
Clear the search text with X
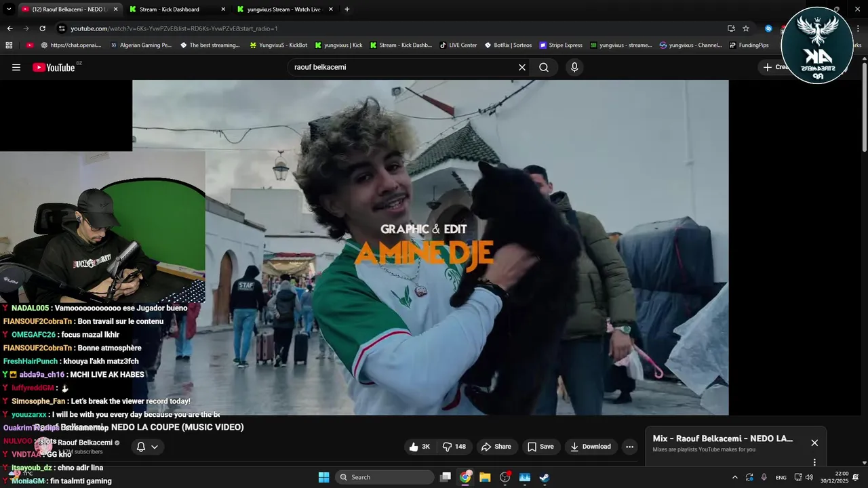pos(522,67)
